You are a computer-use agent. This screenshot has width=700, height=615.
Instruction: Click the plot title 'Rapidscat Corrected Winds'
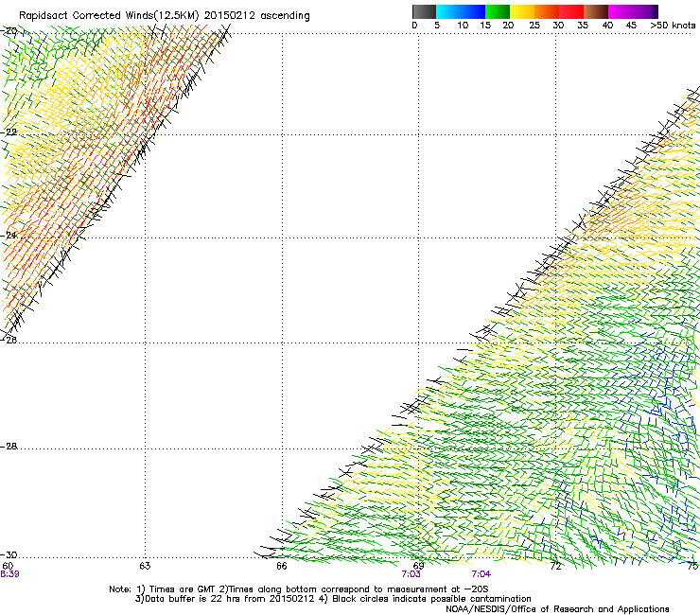[x=86, y=16]
